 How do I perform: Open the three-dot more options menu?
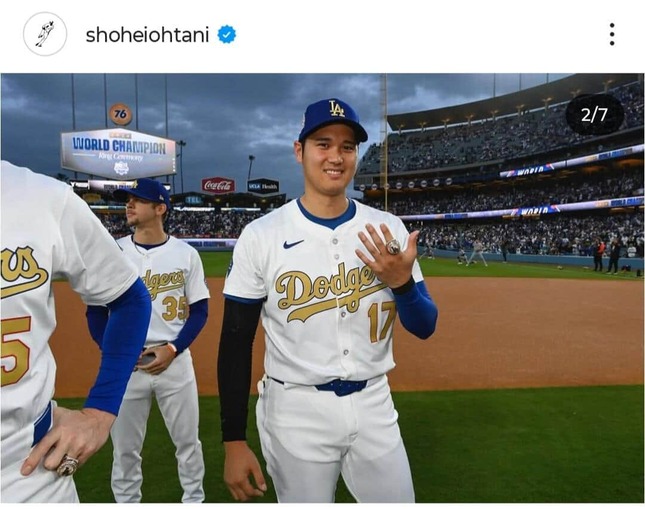[x=612, y=34]
